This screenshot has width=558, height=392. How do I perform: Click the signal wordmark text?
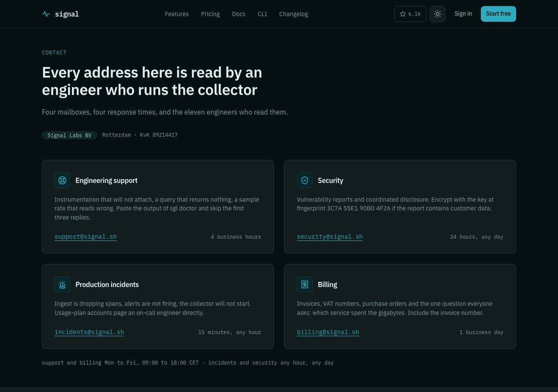[67, 14]
